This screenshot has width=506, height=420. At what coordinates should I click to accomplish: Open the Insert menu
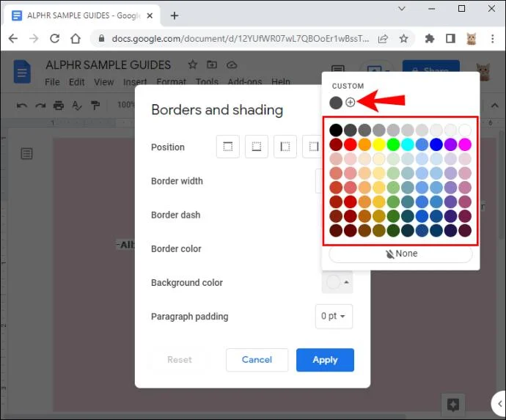(x=135, y=82)
